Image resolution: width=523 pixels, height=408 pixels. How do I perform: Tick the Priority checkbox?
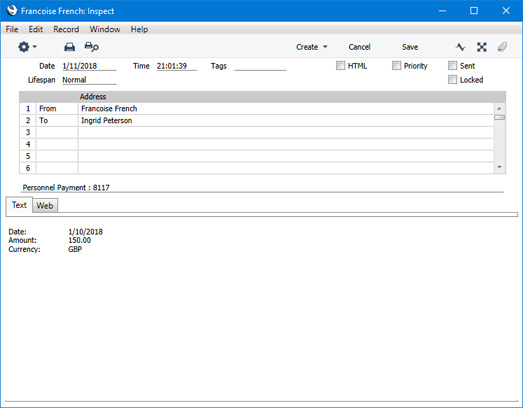396,65
